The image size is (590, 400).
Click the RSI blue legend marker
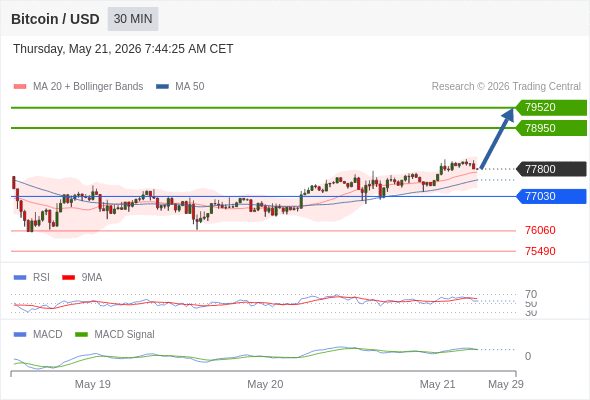pyautogui.click(x=20, y=278)
